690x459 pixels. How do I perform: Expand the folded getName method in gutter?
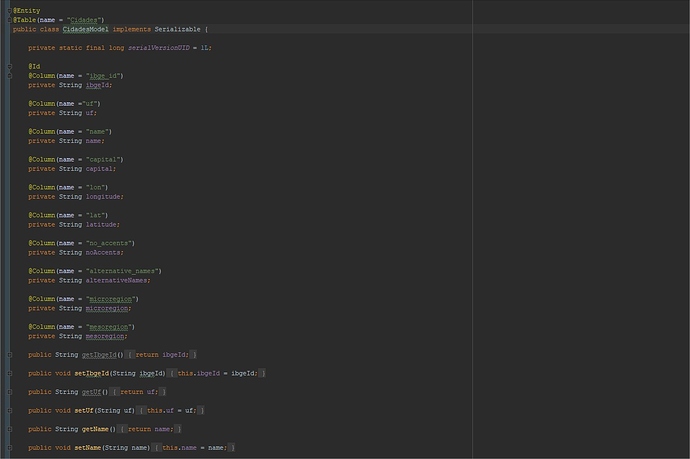pyautogui.click(x=9, y=429)
